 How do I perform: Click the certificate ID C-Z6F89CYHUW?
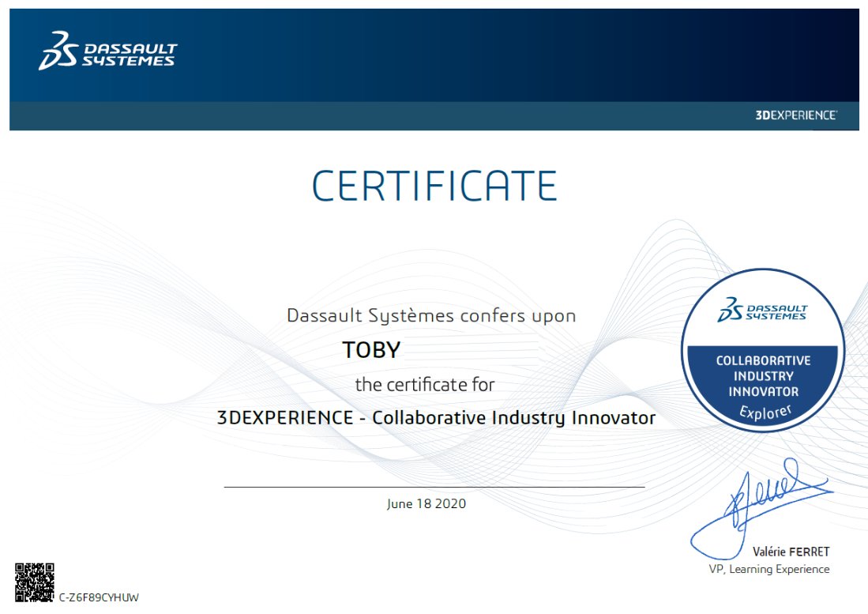pyautogui.click(x=99, y=597)
